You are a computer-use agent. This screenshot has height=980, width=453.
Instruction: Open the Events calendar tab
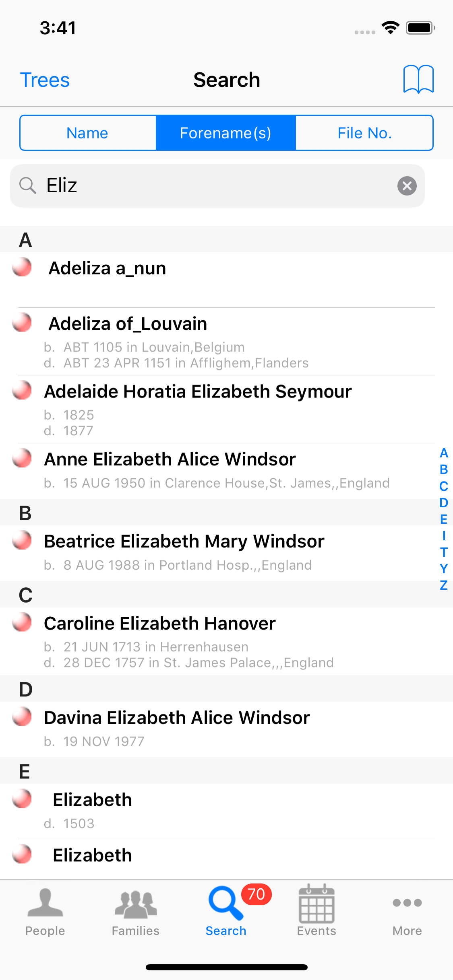316,912
